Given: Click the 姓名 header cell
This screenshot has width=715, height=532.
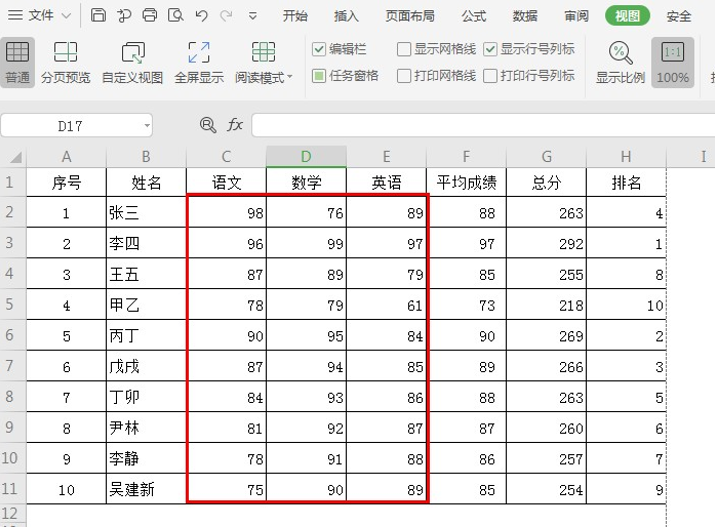Looking at the screenshot, I should click(146, 182).
